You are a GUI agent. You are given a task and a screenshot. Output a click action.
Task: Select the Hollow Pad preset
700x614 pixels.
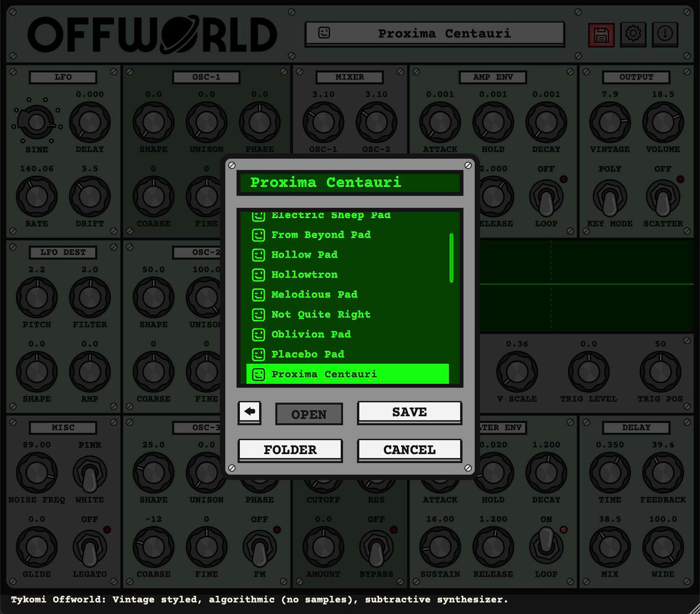[x=347, y=255]
